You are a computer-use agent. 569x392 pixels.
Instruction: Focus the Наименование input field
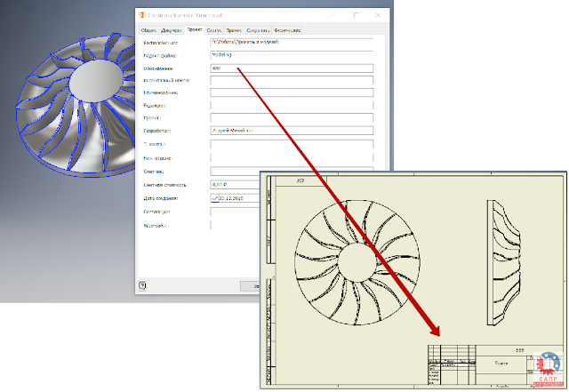292,92
